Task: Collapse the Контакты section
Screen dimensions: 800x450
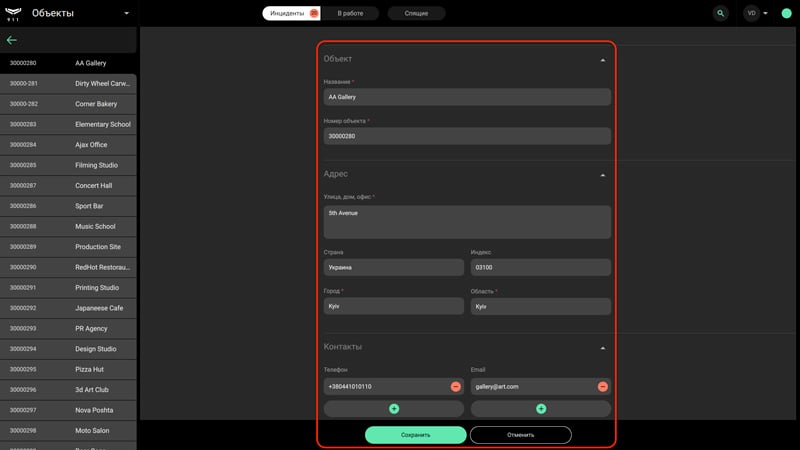Action: pos(603,348)
